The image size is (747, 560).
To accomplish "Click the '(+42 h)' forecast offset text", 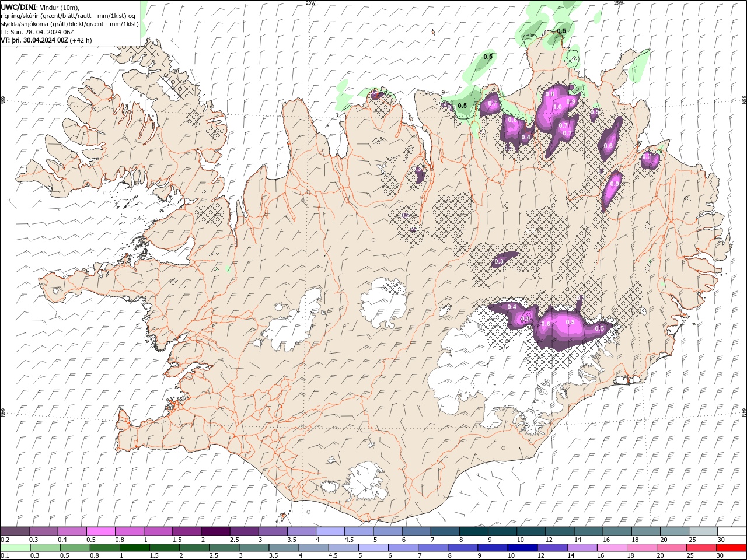I will [81, 40].
